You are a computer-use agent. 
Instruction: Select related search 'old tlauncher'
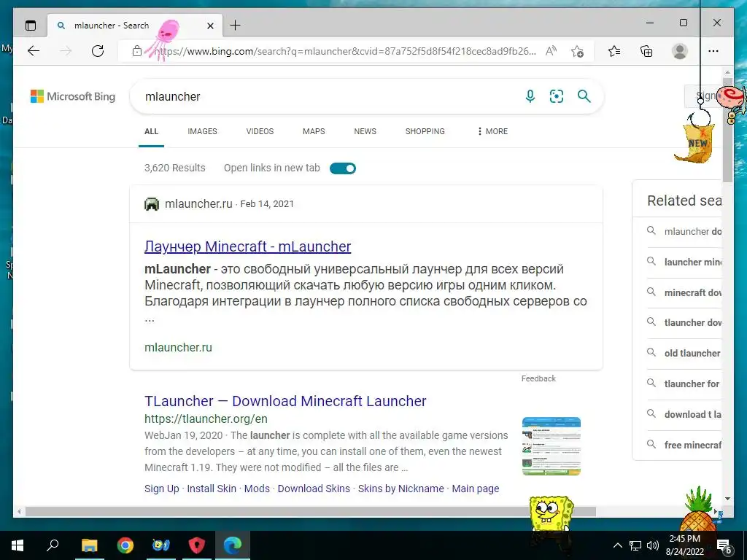pyautogui.click(x=684, y=354)
